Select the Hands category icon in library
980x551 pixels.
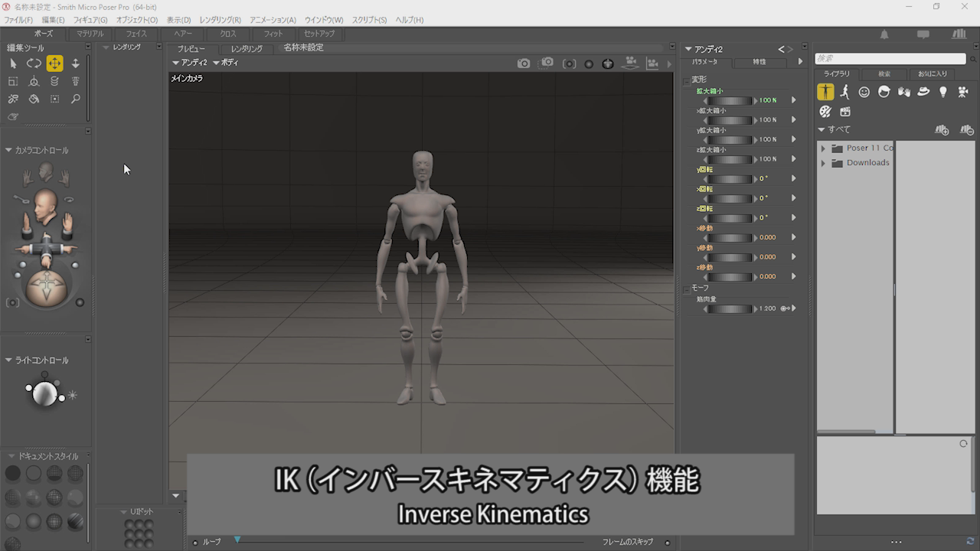click(x=903, y=92)
